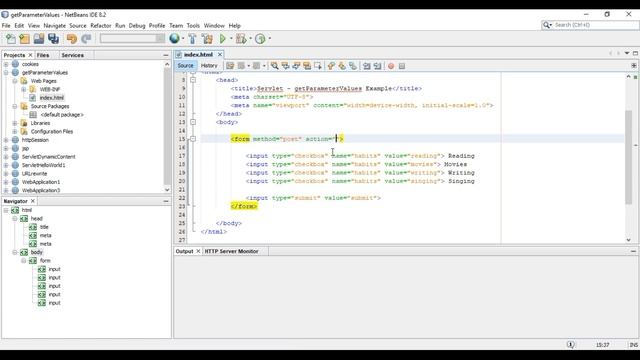Click the notifications icon in status bar
Viewport: 640px width, 360px height.
[x=571, y=345]
